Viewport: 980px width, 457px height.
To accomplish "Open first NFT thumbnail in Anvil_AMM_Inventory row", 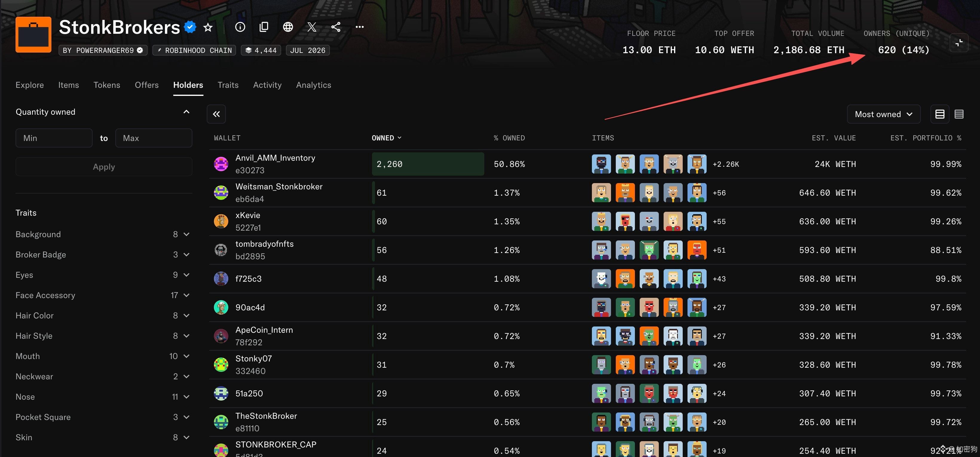I will (x=601, y=164).
